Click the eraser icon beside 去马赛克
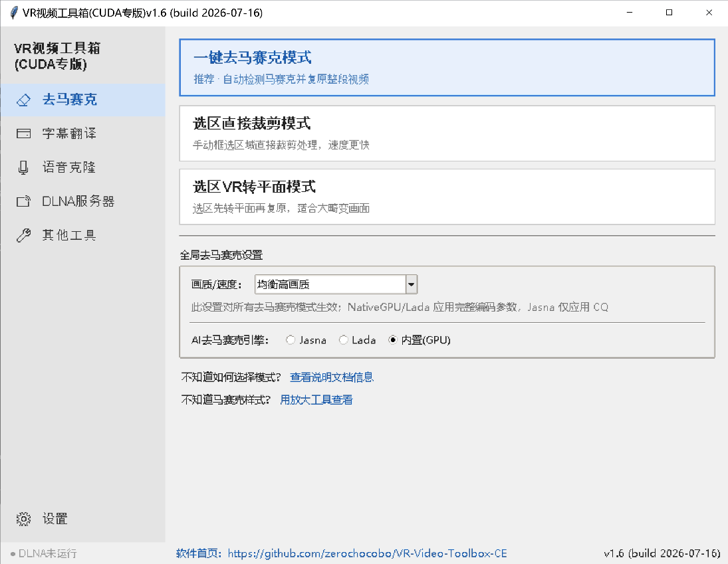 [x=23, y=100]
